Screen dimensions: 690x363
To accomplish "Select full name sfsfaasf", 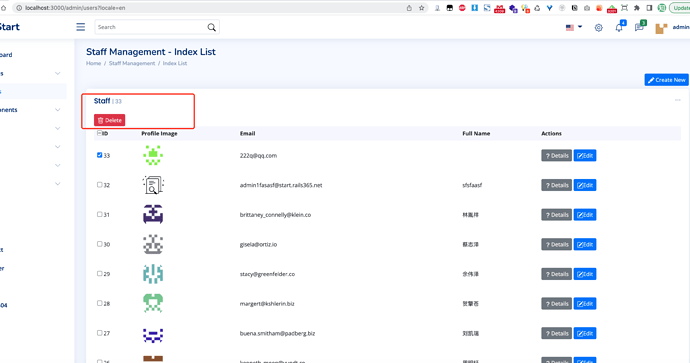I will pyautogui.click(x=472, y=185).
